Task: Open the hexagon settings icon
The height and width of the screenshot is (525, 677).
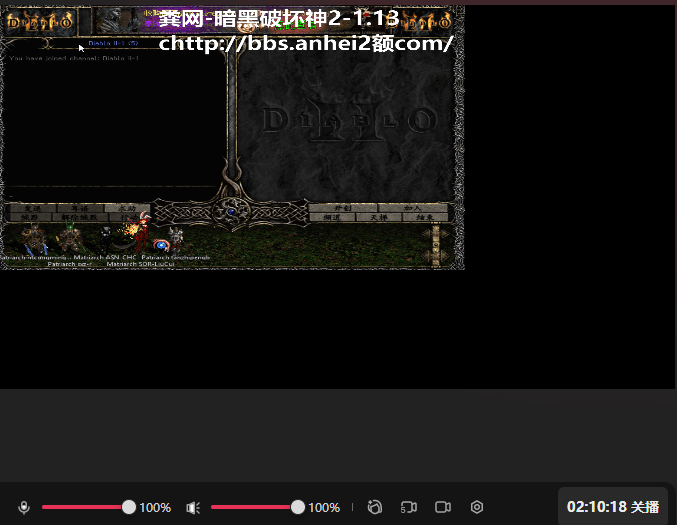Action: 477,507
